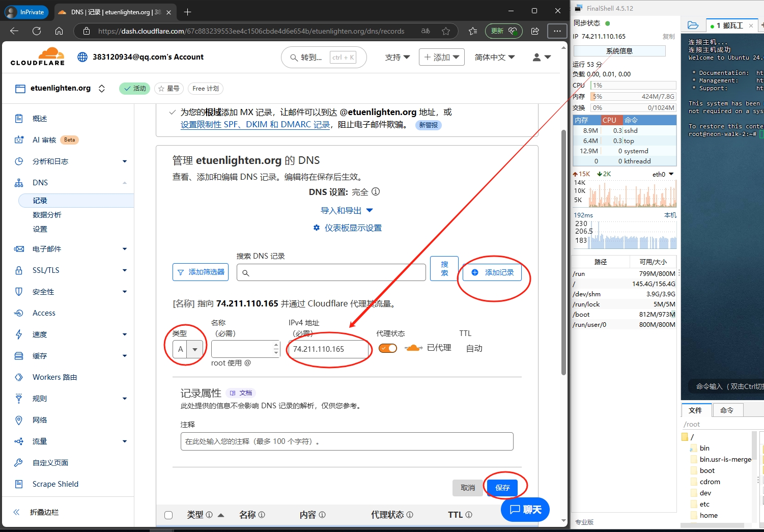Click the DNS settings info icon

coord(376,192)
